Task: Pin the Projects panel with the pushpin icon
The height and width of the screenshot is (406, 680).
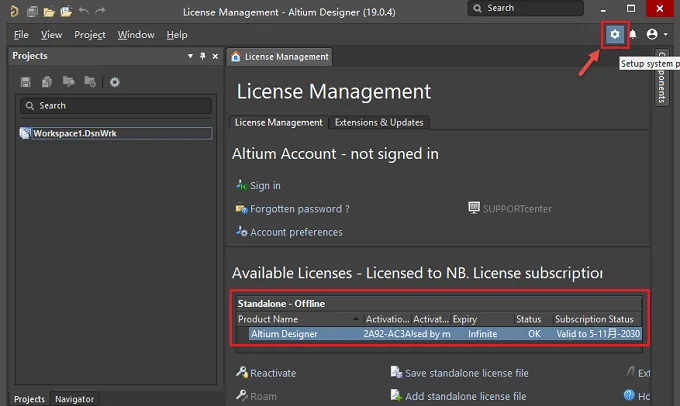Action: 203,56
